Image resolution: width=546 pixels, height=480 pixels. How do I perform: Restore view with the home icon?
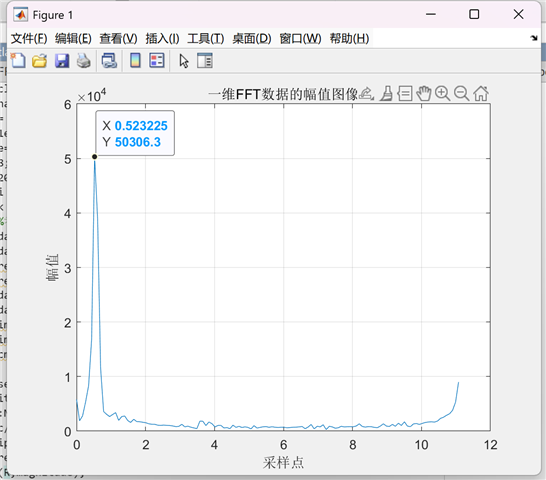481,93
